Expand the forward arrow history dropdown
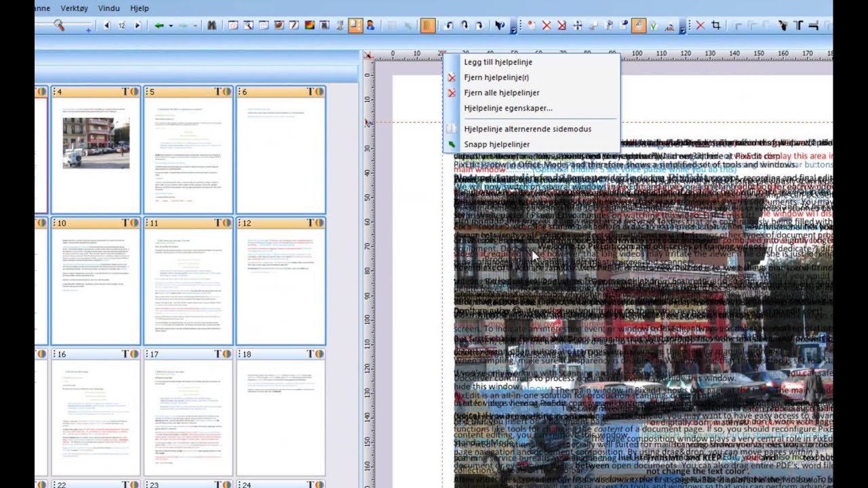This screenshot has height=488, width=868. click(x=195, y=26)
